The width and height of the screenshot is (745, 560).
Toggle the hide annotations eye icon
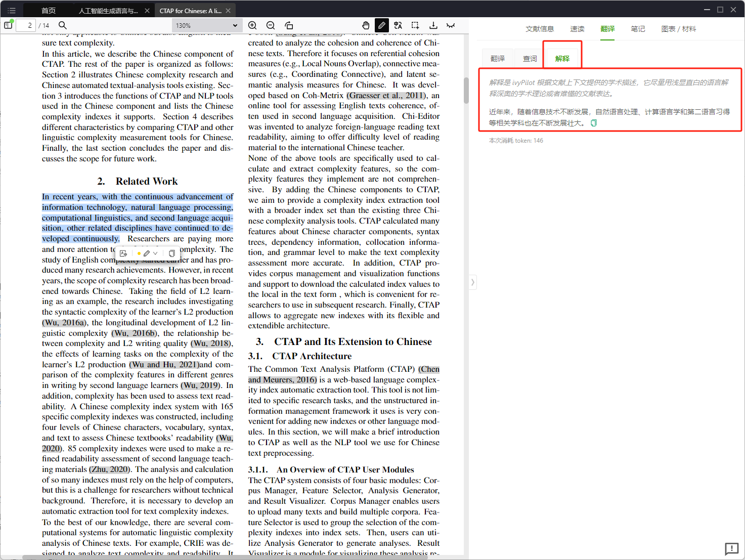click(451, 25)
